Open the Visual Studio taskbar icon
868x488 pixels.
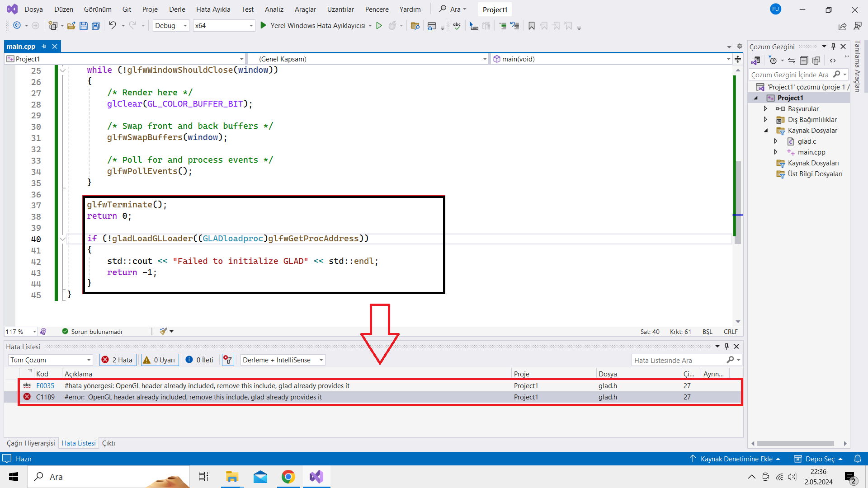tap(316, 477)
